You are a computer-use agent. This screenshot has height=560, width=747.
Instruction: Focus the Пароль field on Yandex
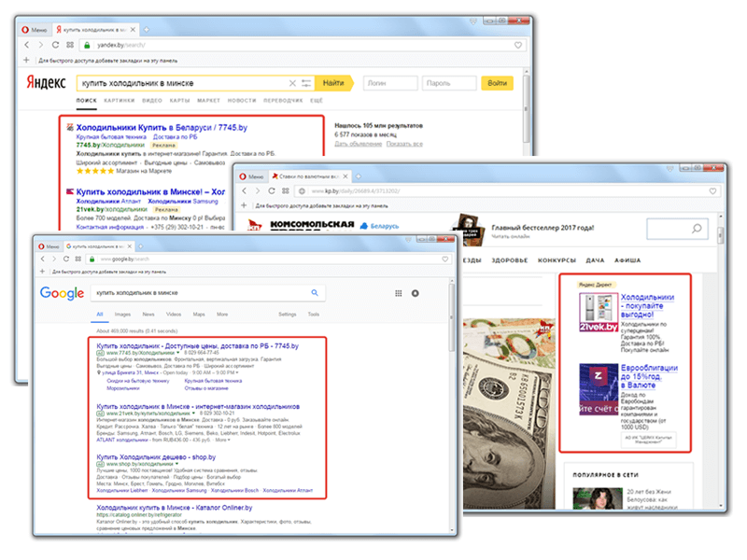(449, 83)
